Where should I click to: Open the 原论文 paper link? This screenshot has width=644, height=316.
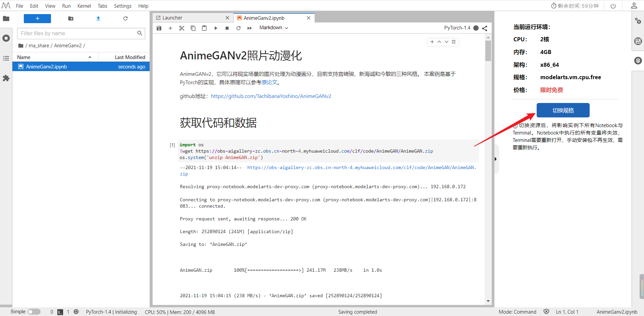pyautogui.click(x=269, y=83)
